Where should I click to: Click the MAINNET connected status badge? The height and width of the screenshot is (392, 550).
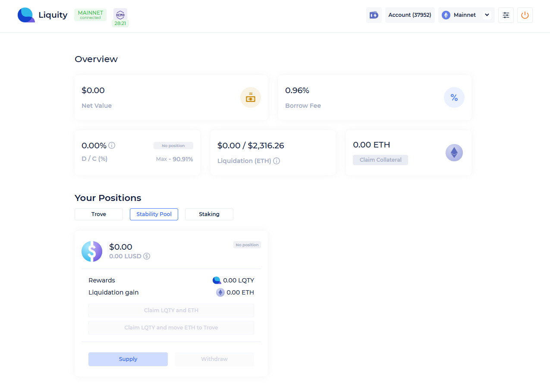pos(90,15)
